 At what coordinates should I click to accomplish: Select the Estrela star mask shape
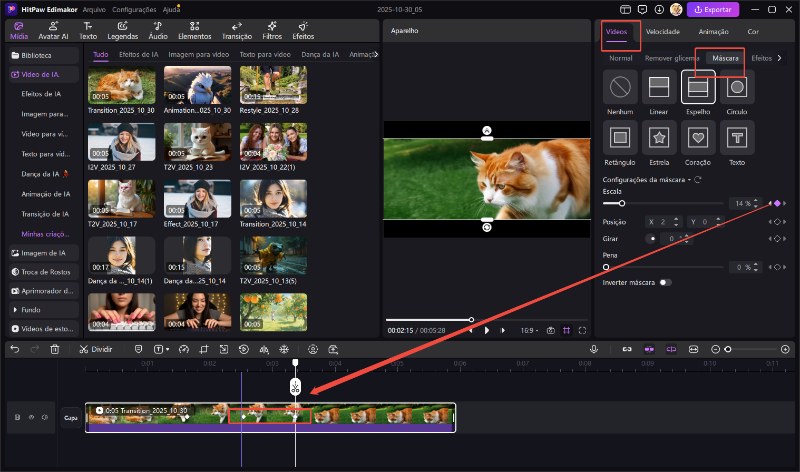[659, 137]
